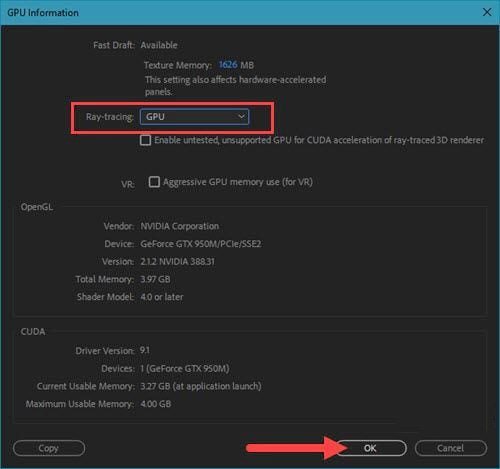Click the Ray-tracing dropdown chevron arrow

241,117
